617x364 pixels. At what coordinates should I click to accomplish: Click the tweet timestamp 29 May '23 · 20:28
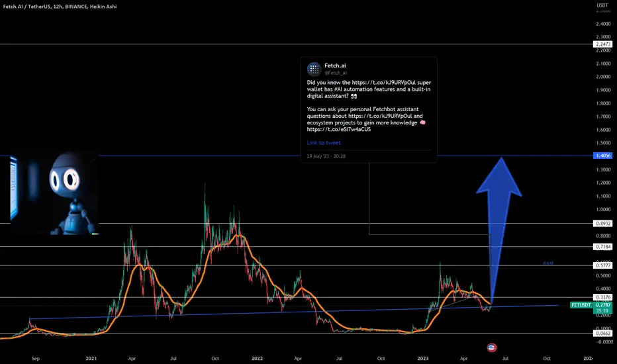[326, 156]
